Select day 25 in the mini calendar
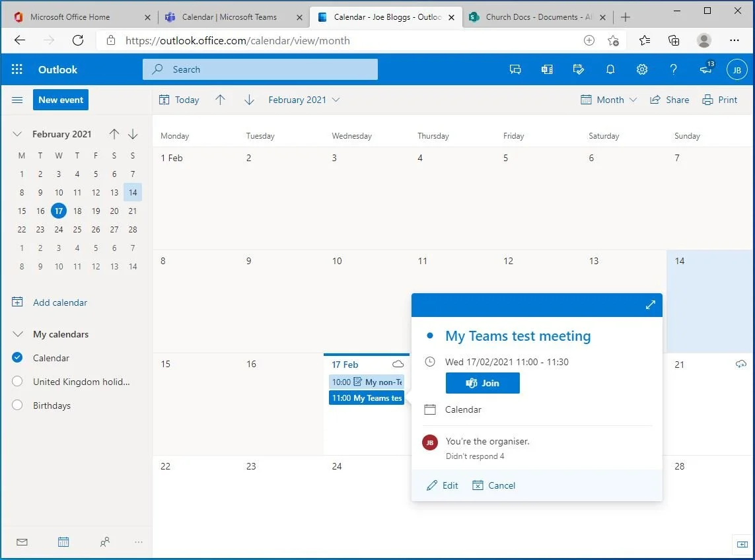 [77, 230]
